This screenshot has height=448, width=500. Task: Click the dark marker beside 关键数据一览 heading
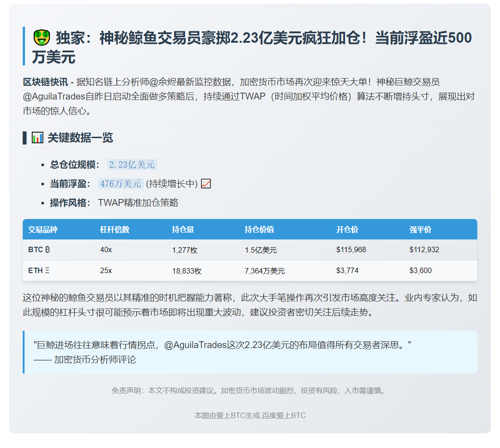click(25, 138)
